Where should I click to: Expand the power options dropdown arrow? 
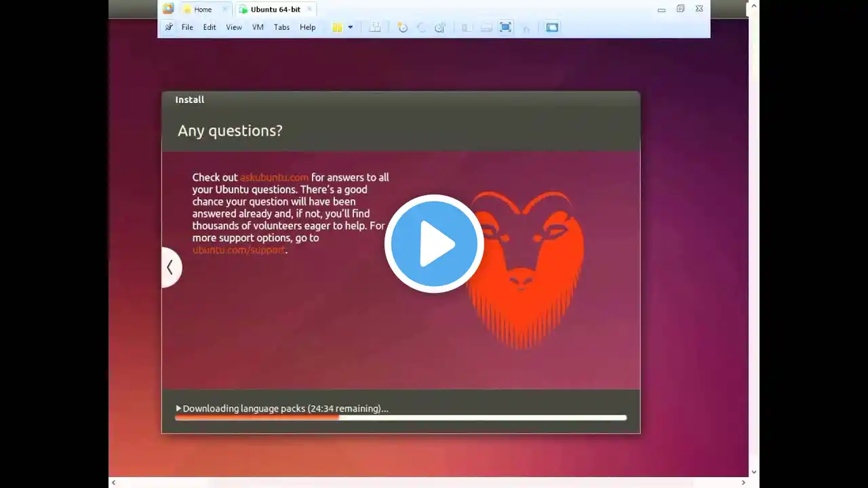click(351, 27)
